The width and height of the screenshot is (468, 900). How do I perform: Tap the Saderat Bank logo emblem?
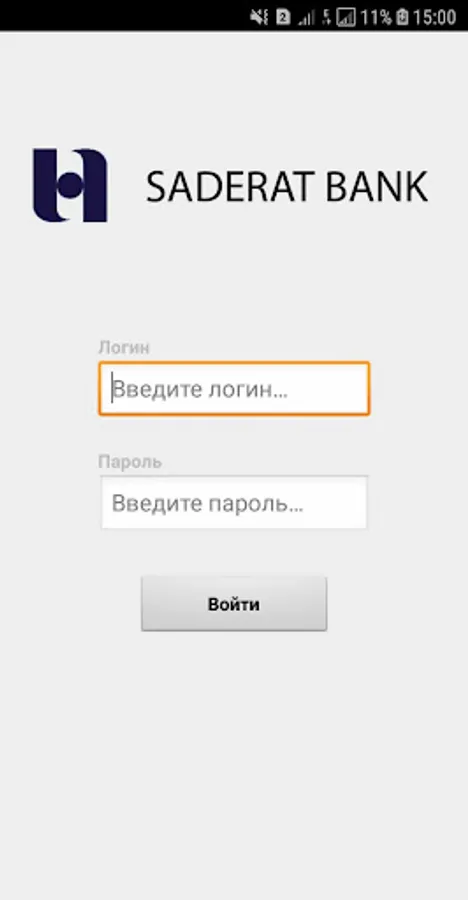[70, 185]
